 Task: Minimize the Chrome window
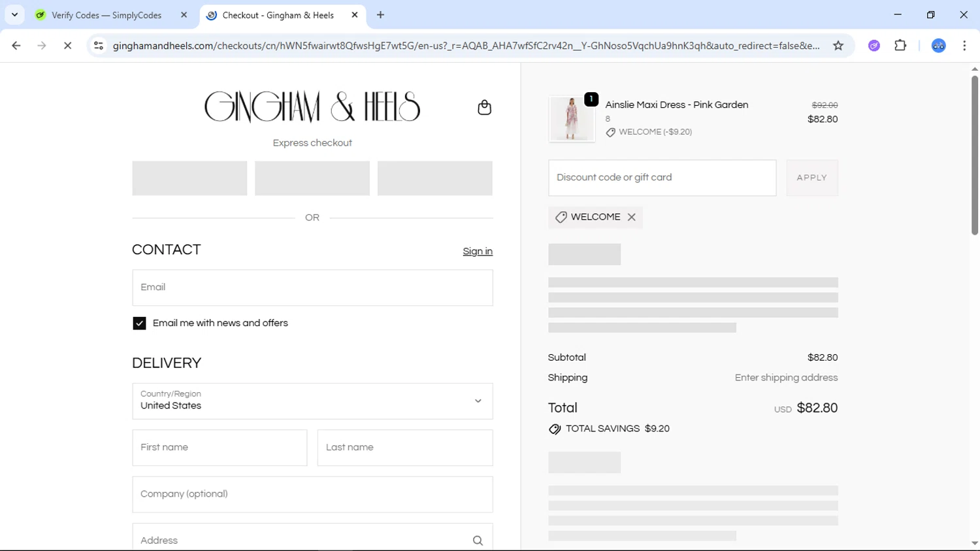click(898, 14)
